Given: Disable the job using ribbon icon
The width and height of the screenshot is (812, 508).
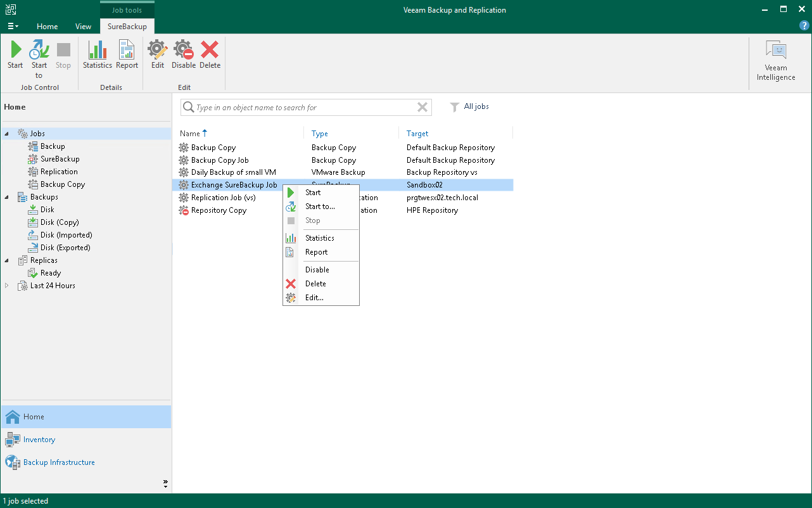Looking at the screenshot, I should click(x=184, y=56).
